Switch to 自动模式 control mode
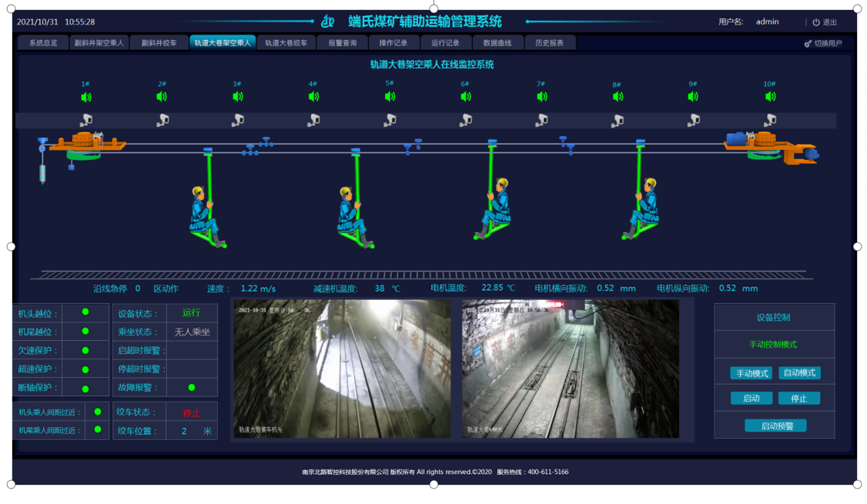 (x=799, y=373)
